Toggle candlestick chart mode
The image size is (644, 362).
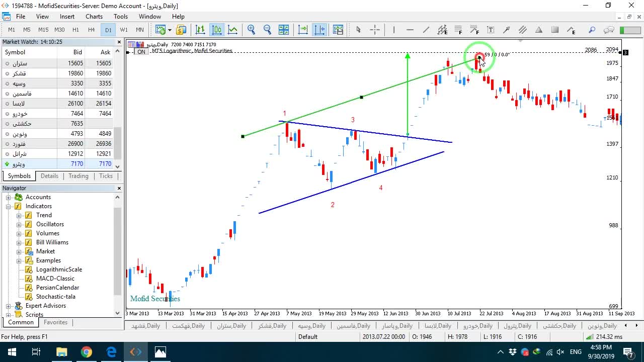(x=216, y=30)
